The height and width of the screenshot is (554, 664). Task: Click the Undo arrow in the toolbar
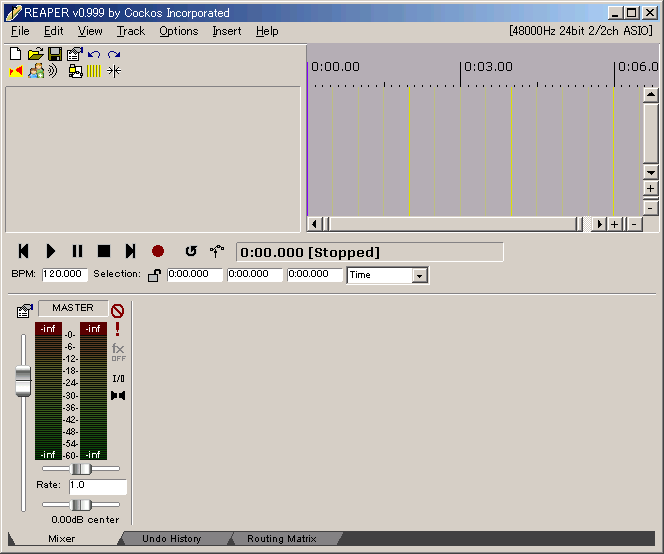point(94,54)
